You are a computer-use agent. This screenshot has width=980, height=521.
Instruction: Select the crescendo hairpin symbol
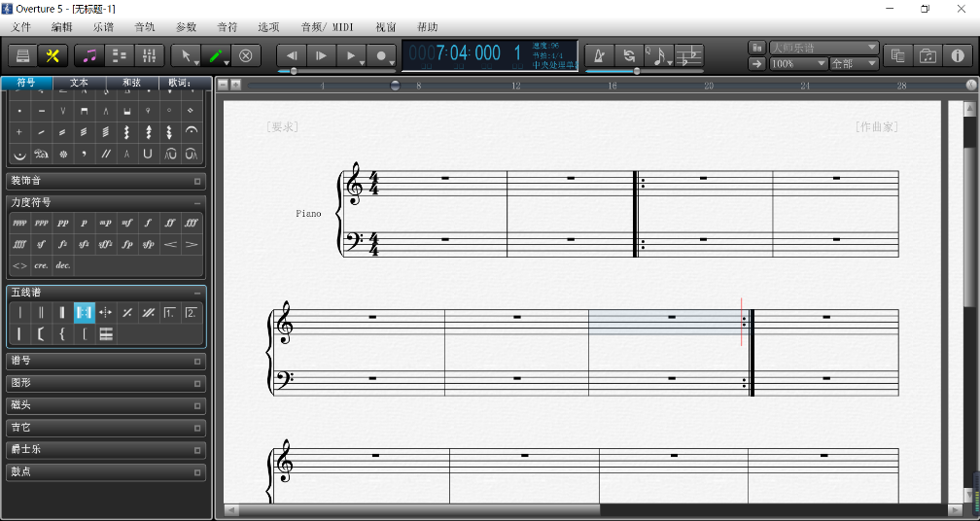click(169, 244)
